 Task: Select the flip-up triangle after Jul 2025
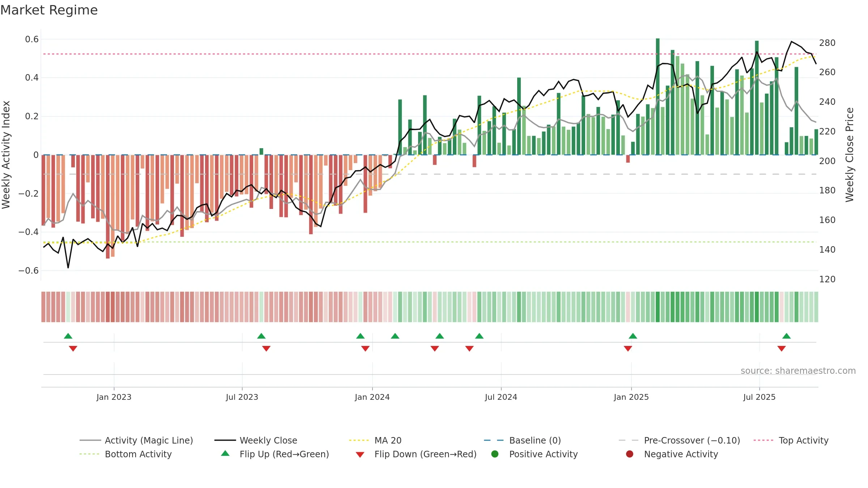click(x=787, y=336)
